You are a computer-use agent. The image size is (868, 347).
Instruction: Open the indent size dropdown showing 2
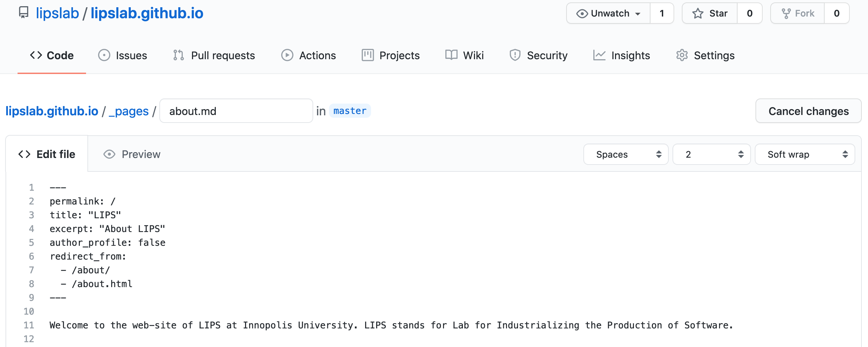(x=711, y=154)
